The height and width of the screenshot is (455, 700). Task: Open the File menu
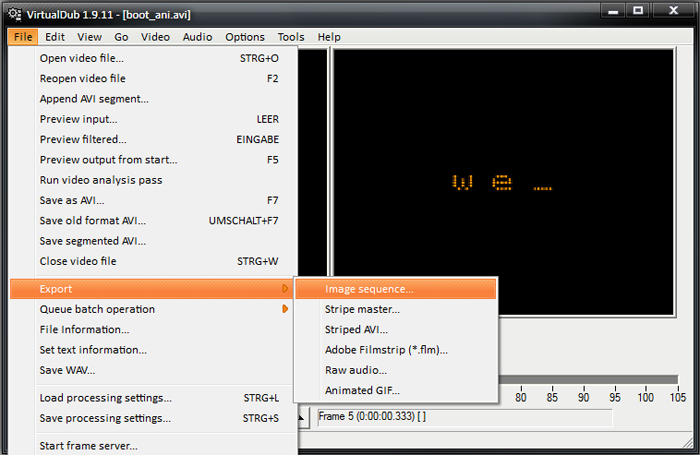(23, 37)
